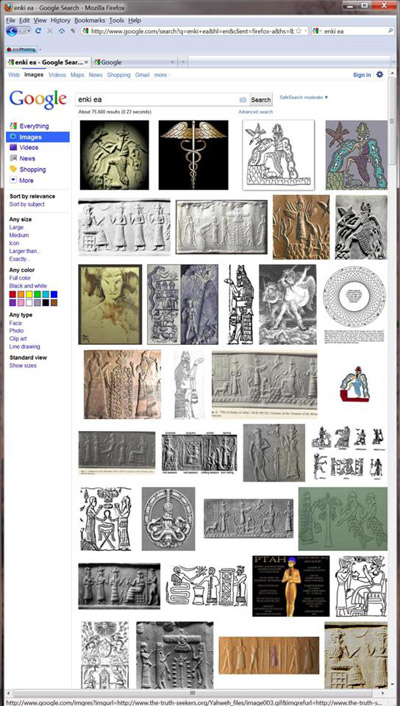Switch to the second Google tab
The height and width of the screenshot is (706, 400).
[134, 63]
